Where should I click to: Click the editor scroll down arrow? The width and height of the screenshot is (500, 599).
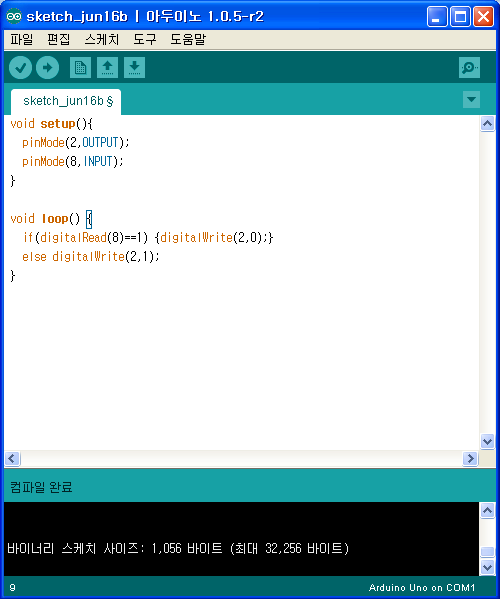pyautogui.click(x=487, y=442)
